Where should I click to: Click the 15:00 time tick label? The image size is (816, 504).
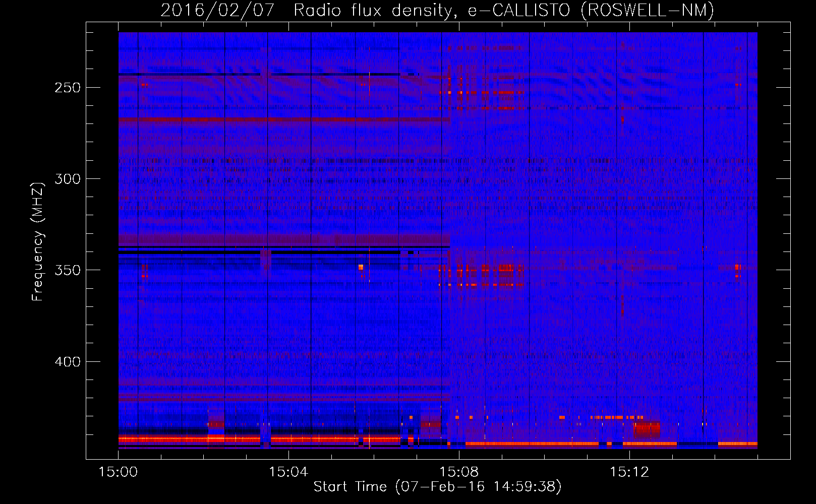tap(118, 472)
